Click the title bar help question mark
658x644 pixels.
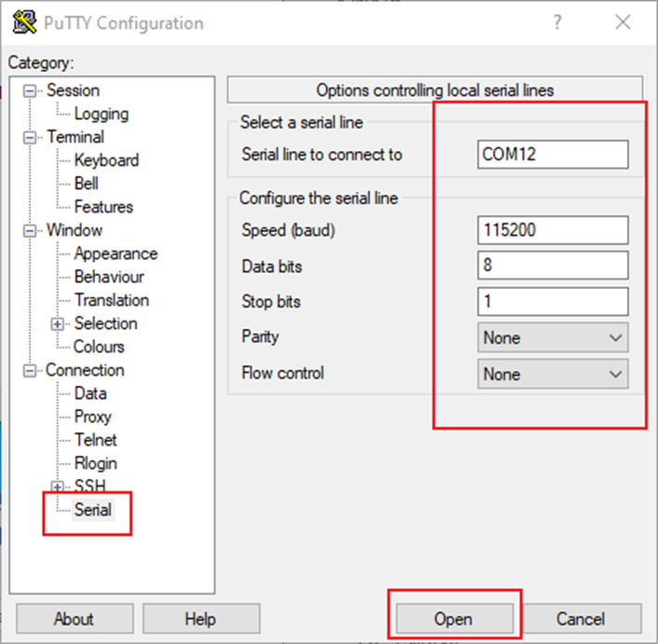point(557,23)
